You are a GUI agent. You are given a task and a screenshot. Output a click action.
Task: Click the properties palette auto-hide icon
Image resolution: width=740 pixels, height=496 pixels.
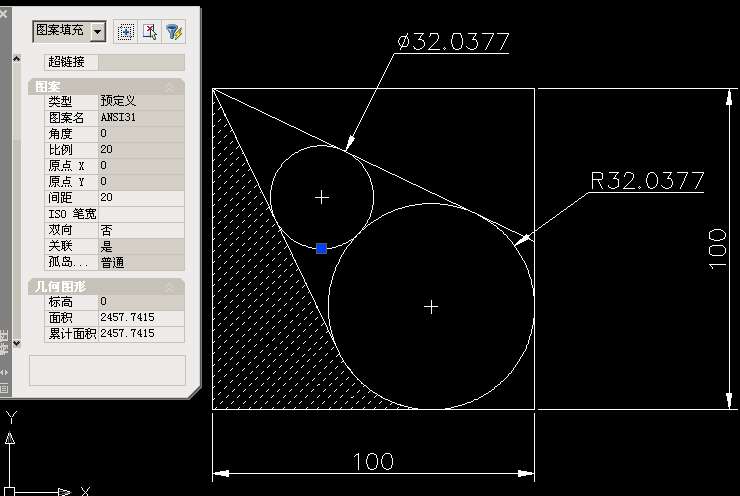coord(4,372)
